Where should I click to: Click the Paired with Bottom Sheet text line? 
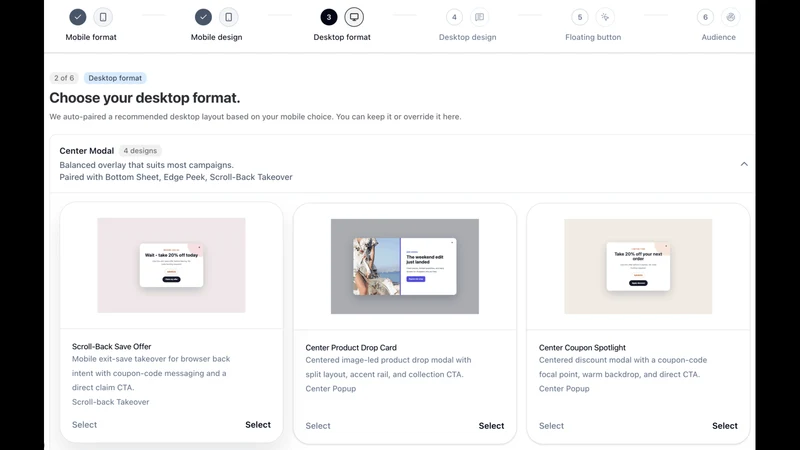pyautogui.click(x=176, y=177)
